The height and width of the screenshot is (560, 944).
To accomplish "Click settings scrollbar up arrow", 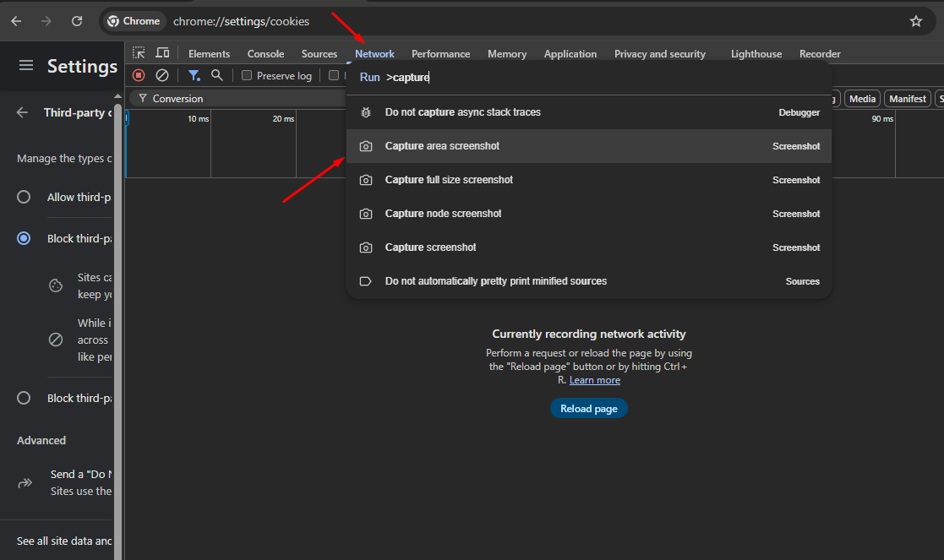I will click(x=118, y=96).
